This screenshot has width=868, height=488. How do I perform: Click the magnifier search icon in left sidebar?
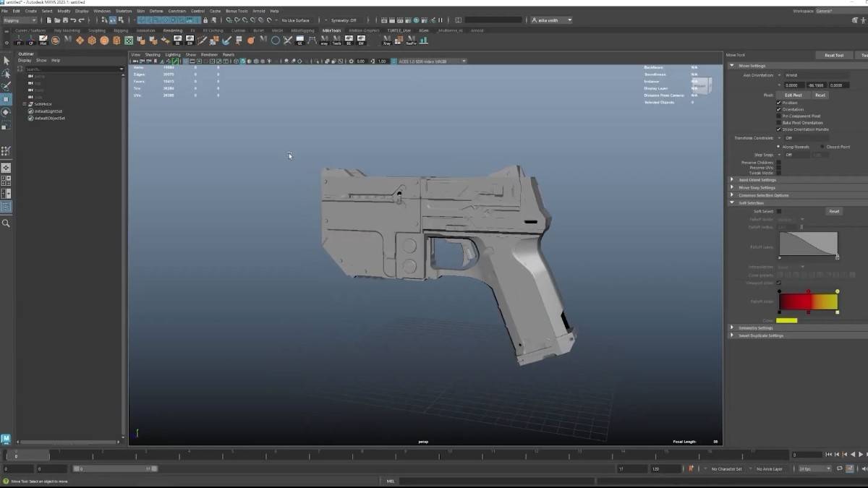click(6, 223)
